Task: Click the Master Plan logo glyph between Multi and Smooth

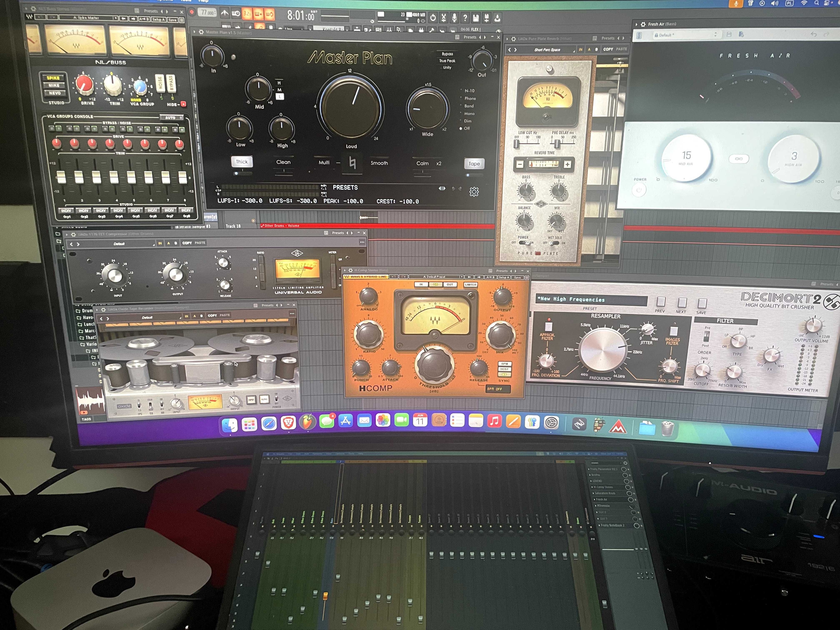Action: coord(352,163)
